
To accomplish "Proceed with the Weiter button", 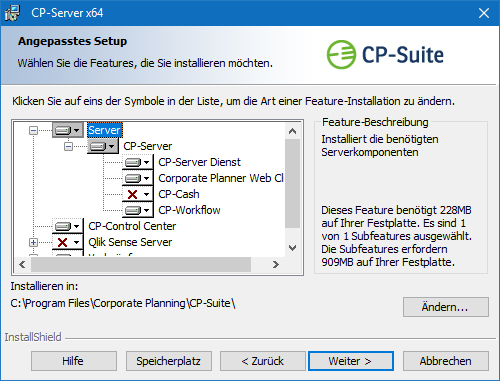I will coord(351,361).
